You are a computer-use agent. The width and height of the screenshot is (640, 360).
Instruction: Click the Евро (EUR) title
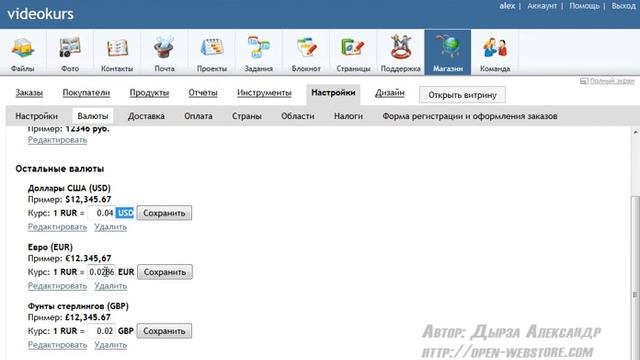pos(50,247)
